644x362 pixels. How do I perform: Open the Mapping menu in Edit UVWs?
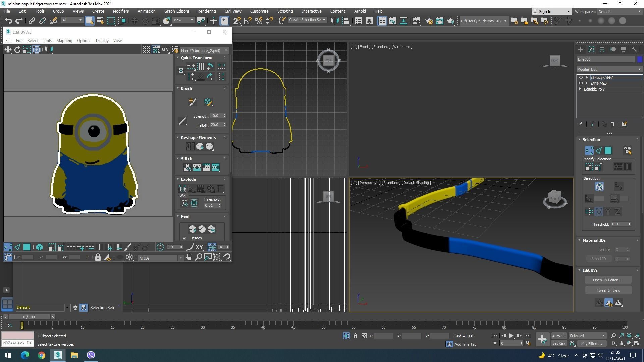pyautogui.click(x=64, y=41)
